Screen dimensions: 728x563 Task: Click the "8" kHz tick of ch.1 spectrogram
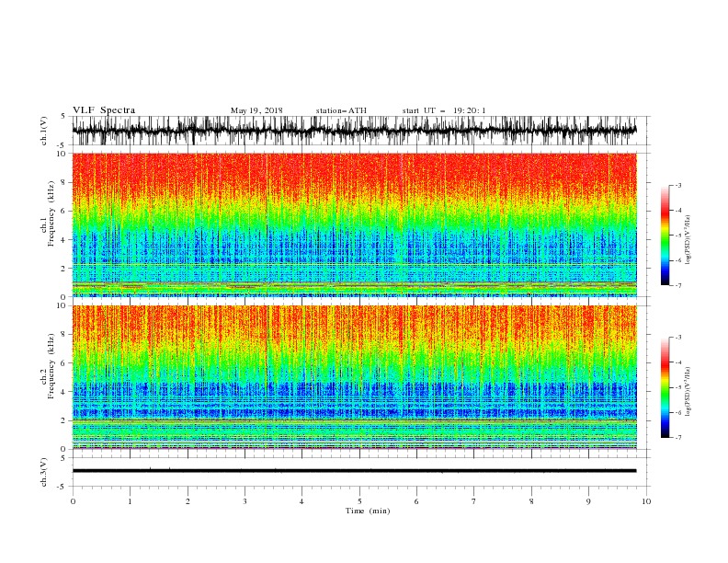click(64, 182)
